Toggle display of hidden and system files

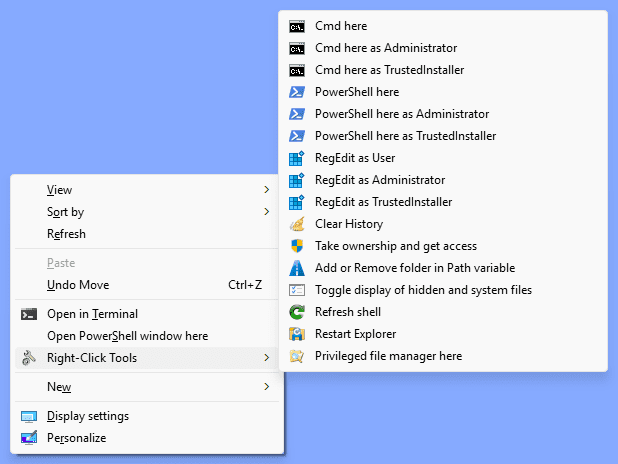[x=423, y=290]
